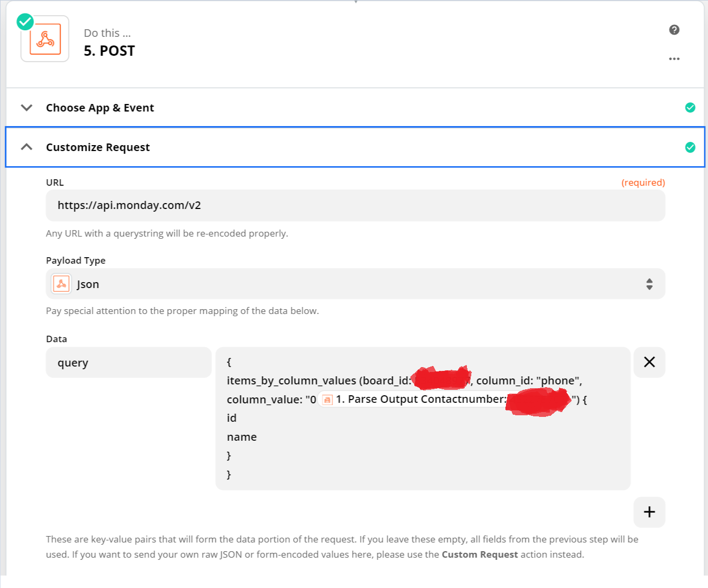Click the Payload Type label
This screenshot has height=588, width=708.
coord(76,260)
